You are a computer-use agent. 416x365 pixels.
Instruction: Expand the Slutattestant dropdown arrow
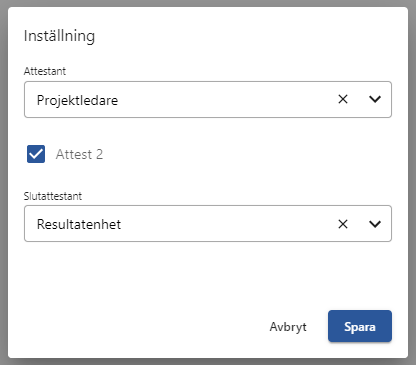(375, 224)
